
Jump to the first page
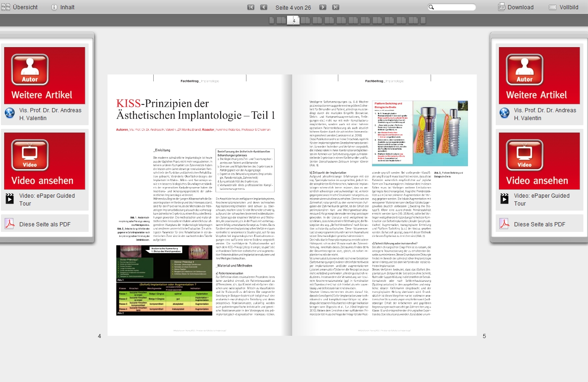[251, 7]
